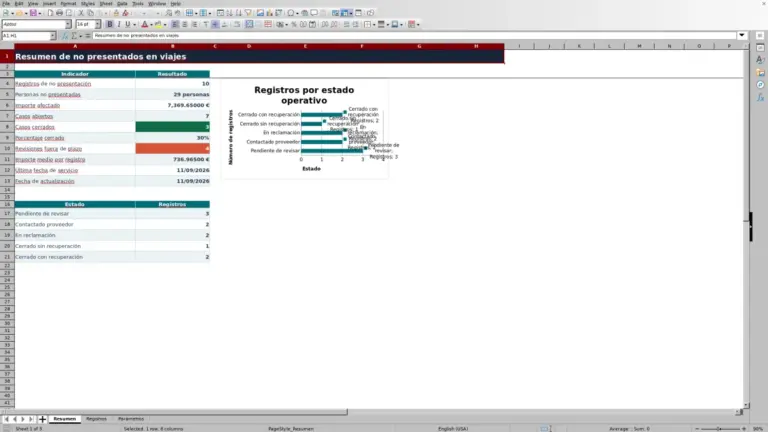Toggle Bold formatting
The image size is (768, 432).
click(110, 24)
